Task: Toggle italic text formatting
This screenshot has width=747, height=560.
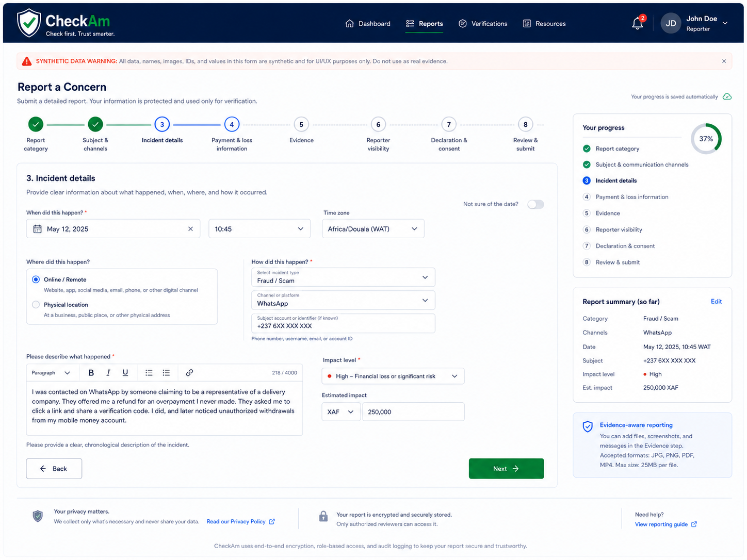Action: click(108, 373)
